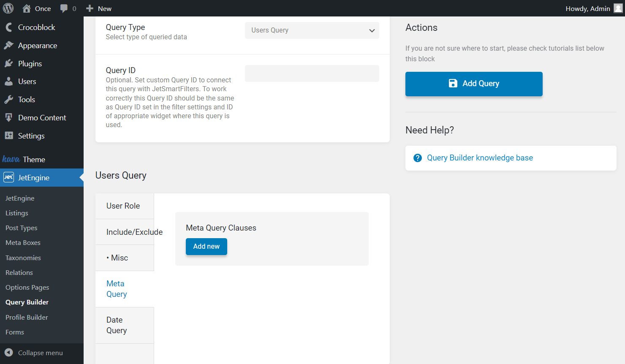
Task: Click the Appearance paintbrush icon
Action: click(9, 45)
